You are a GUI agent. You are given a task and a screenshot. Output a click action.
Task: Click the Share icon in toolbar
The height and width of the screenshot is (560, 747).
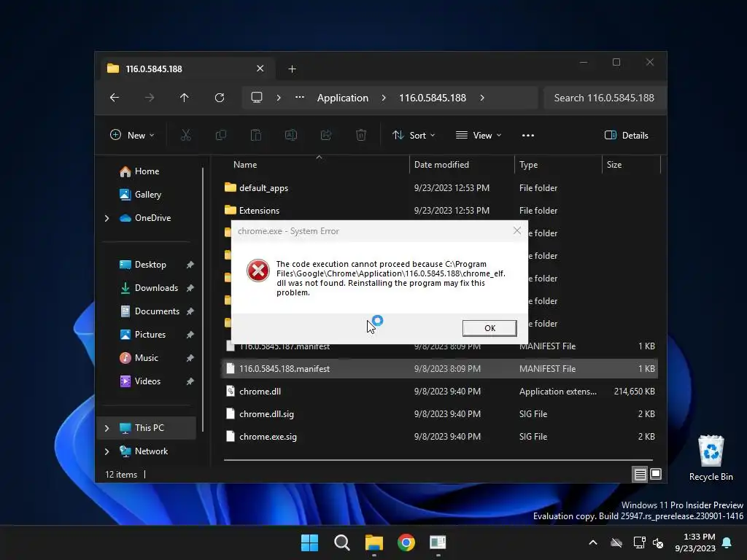[326, 135]
